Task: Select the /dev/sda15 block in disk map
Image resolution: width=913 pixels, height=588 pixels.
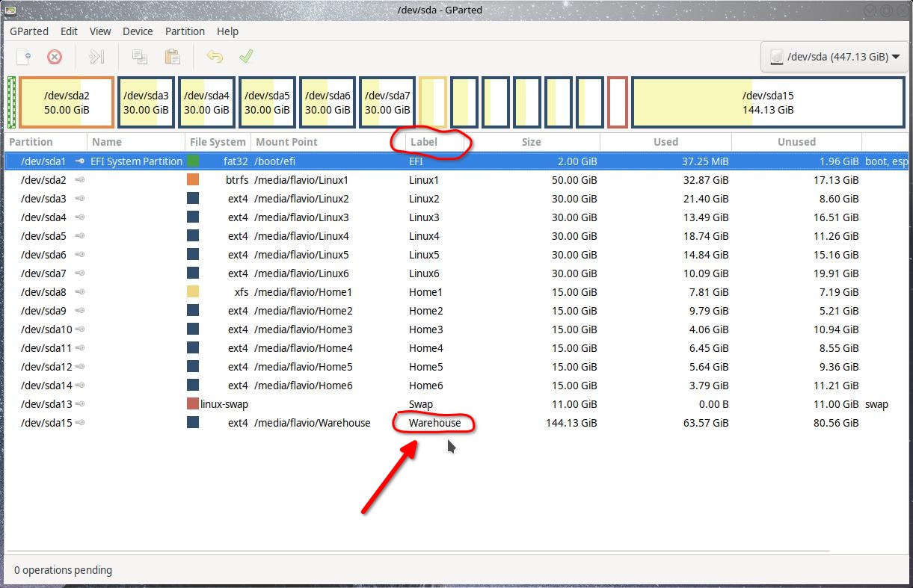Action: [x=768, y=102]
